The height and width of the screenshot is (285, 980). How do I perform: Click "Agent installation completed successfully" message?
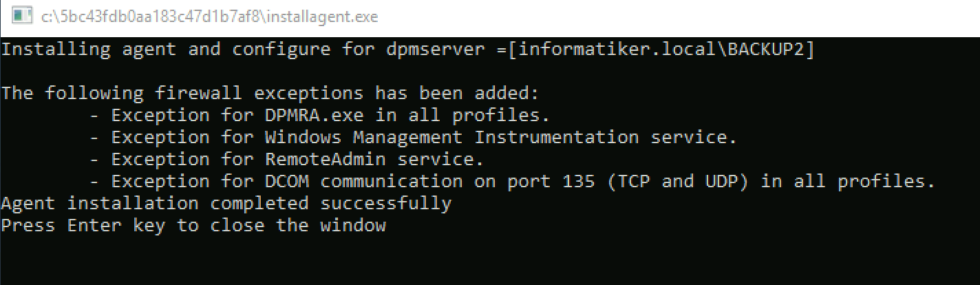click(x=226, y=204)
